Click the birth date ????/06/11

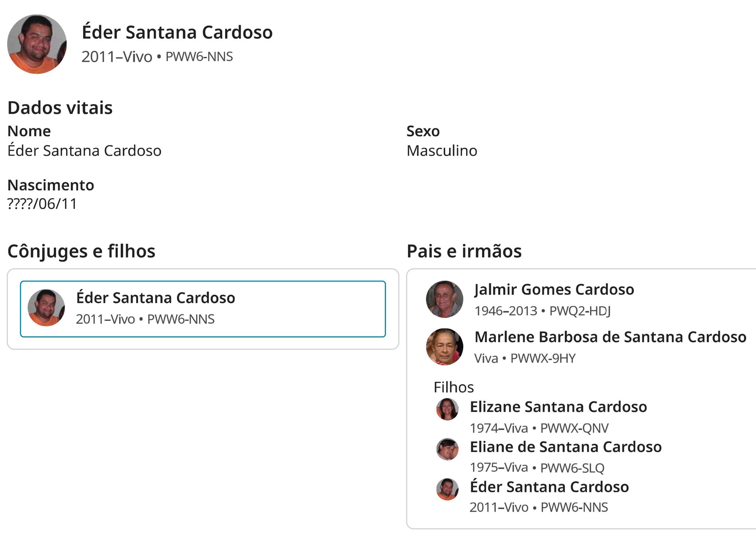pyautogui.click(x=42, y=204)
